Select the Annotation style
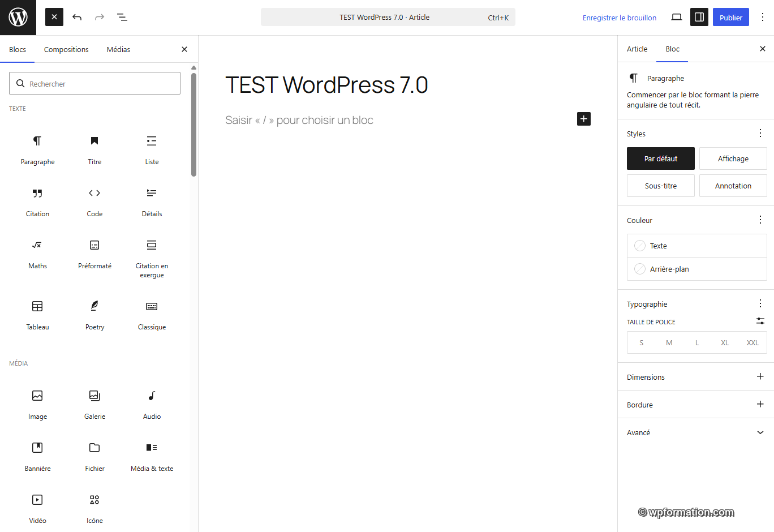The width and height of the screenshot is (774, 532). pyautogui.click(x=733, y=186)
